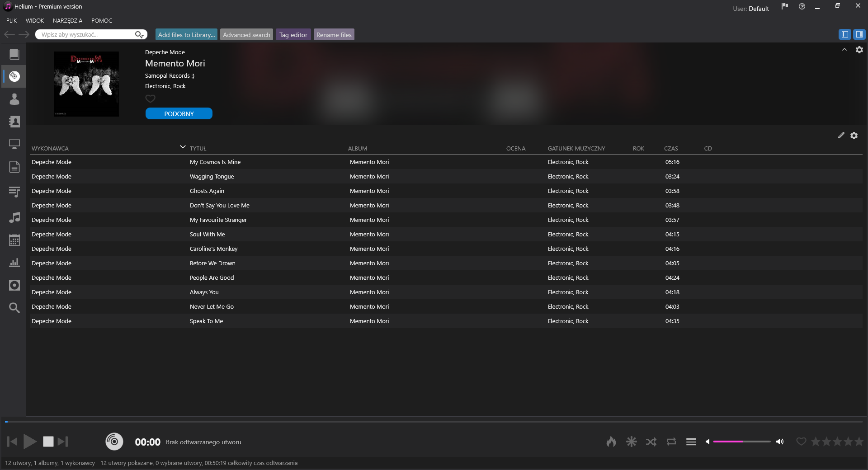Navigate forward with the right arrow

coord(24,34)
